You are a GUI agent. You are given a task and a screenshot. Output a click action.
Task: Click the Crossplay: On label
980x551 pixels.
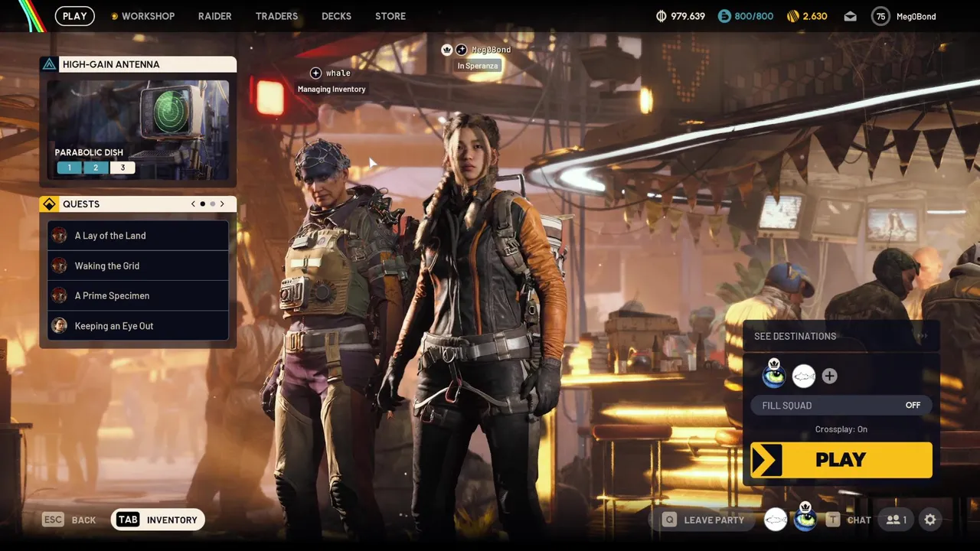tap(841, 429)
